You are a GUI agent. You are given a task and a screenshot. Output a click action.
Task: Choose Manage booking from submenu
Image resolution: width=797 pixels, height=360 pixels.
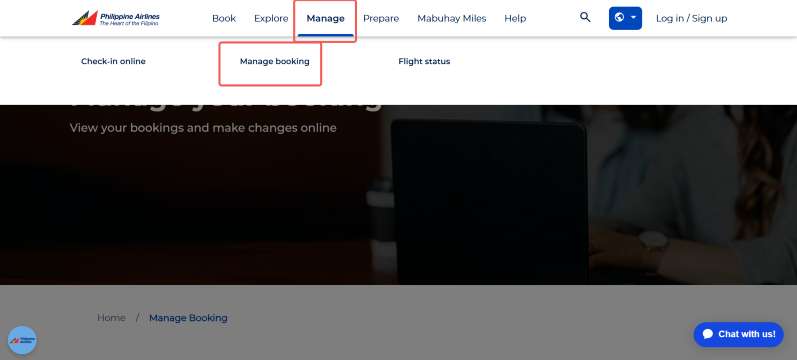coord(274,61)
